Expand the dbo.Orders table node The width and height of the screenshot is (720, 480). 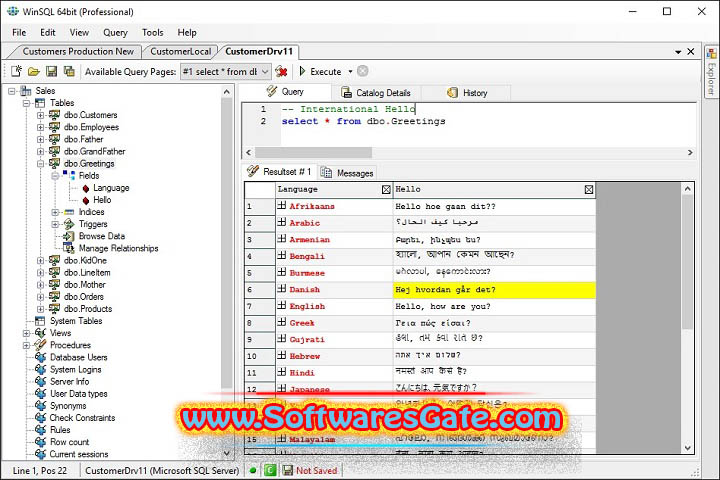click(40, 297)
